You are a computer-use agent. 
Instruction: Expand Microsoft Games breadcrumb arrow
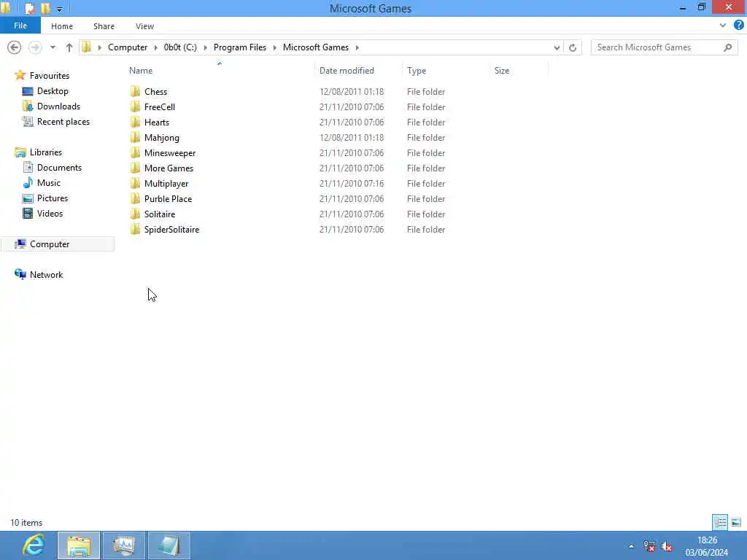point(357,47)
